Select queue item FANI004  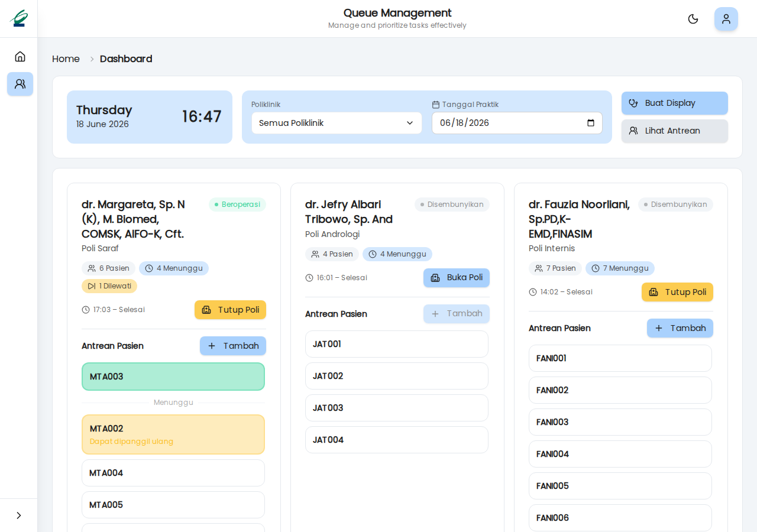pyautogui.click(x=620, y=454)
